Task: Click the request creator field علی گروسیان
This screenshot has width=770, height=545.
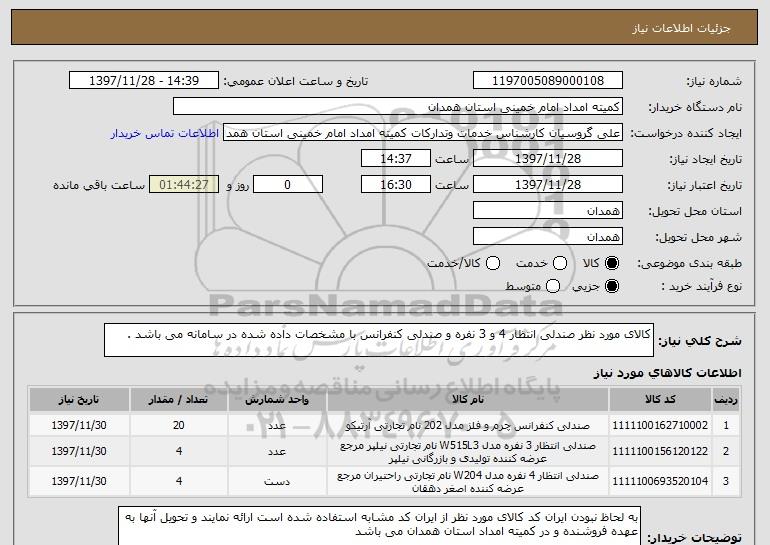Action: point(423,133)
